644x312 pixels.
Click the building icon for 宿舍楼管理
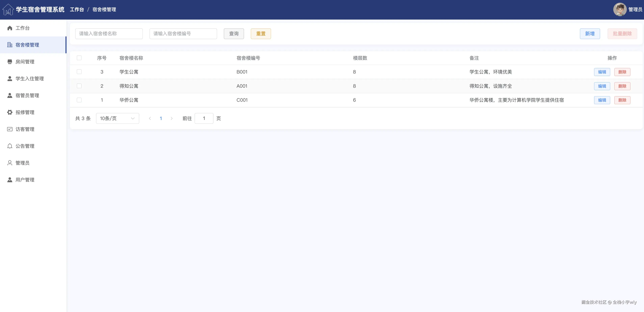click(10, 45)
